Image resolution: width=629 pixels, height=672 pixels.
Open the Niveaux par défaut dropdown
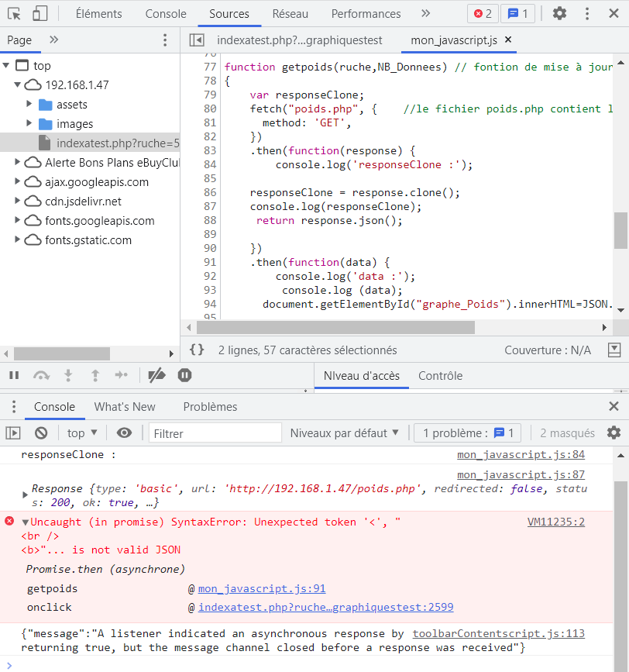coord(345,432)
